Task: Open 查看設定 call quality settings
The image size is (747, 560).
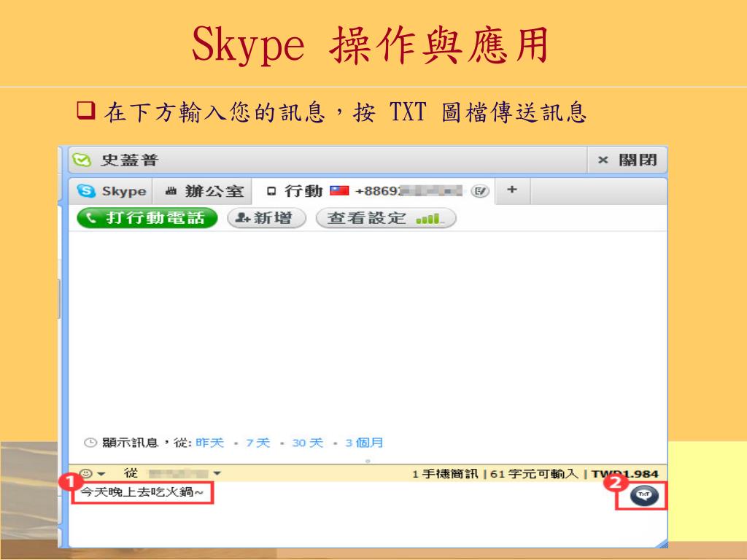Action: 386,218
